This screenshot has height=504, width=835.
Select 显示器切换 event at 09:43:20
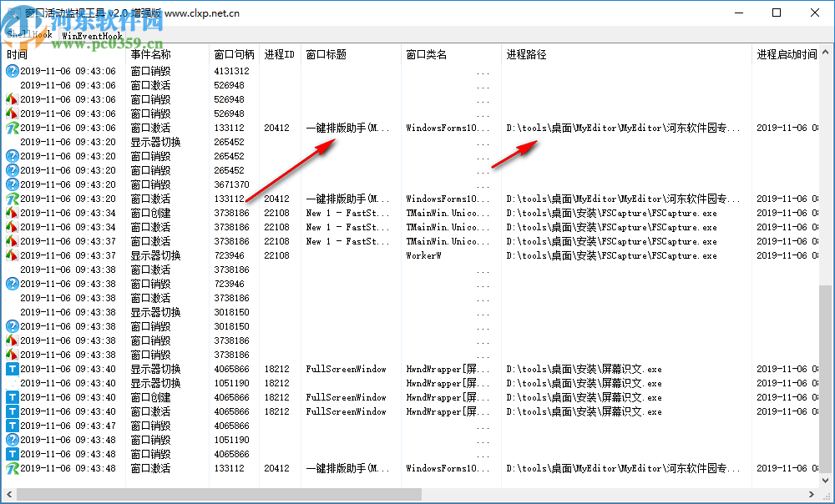tap(156, 142)
